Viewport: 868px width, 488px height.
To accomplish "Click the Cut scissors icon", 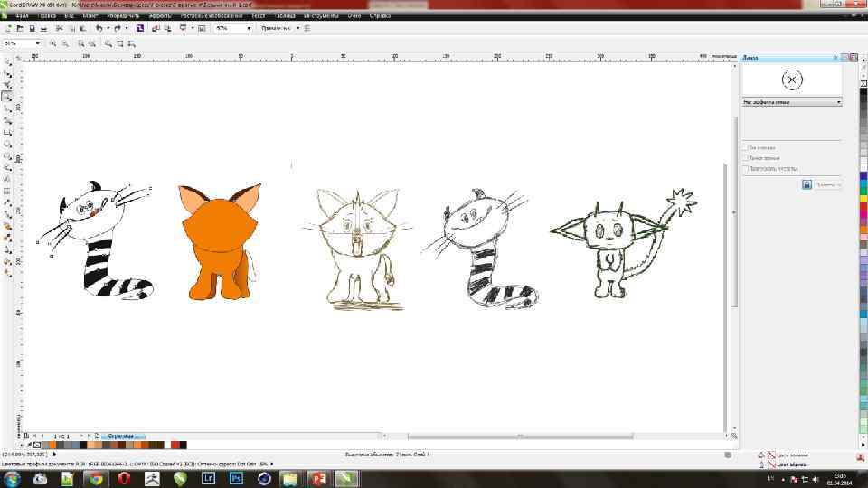I will click(60, 28).
